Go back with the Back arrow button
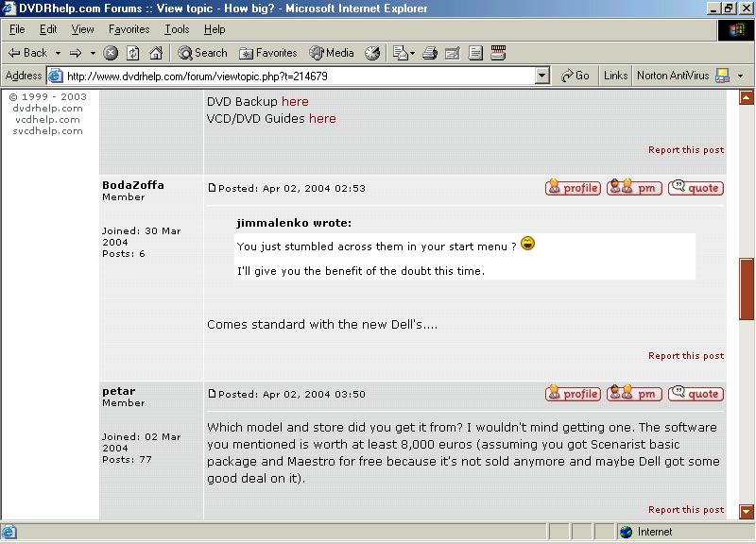This screenshot has height=544, width=756. coord(27,53)
